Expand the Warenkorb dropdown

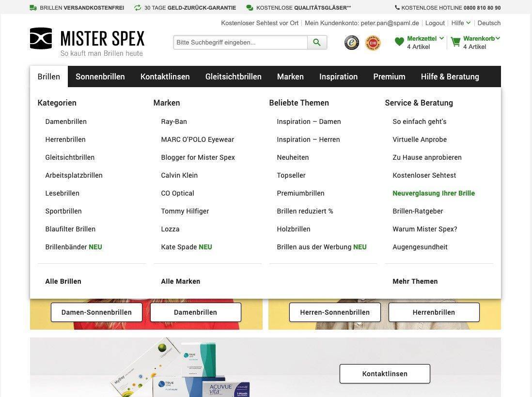pyautogui.click(x=498, y=38)
